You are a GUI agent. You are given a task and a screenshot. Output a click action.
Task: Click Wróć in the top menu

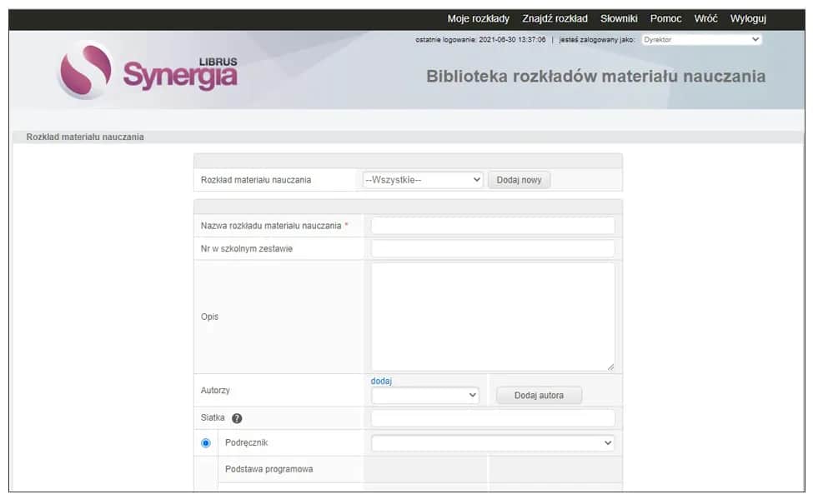(706, 17)
